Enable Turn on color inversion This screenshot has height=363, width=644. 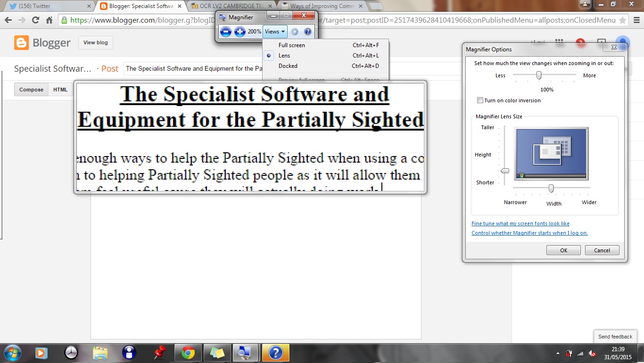point(479,100)
